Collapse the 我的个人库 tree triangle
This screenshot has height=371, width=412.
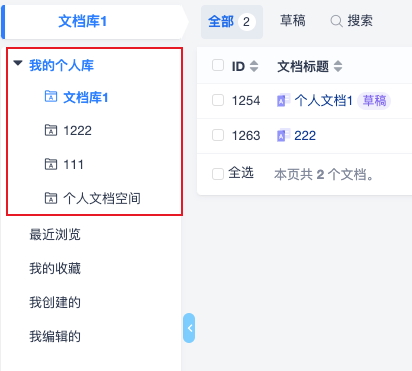18,63
